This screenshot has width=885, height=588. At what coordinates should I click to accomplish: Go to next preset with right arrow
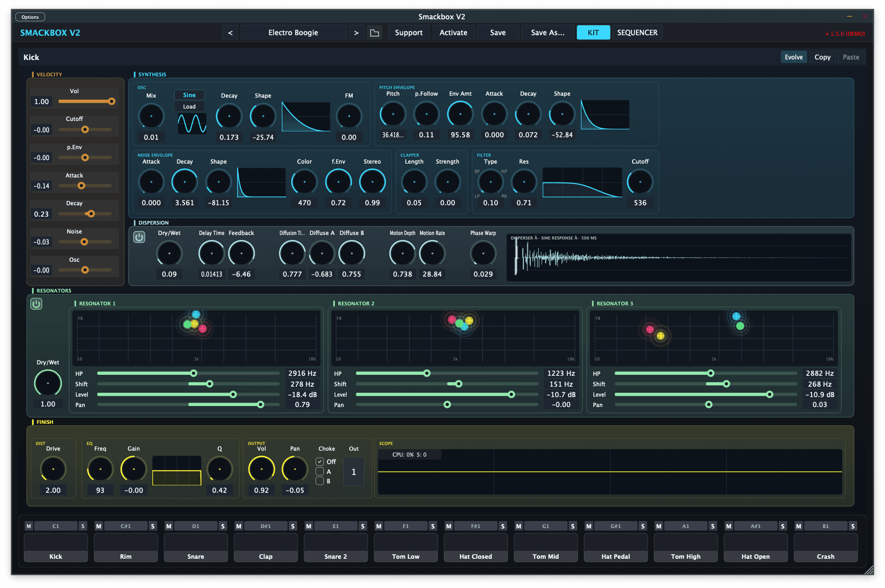coord(356,33)
